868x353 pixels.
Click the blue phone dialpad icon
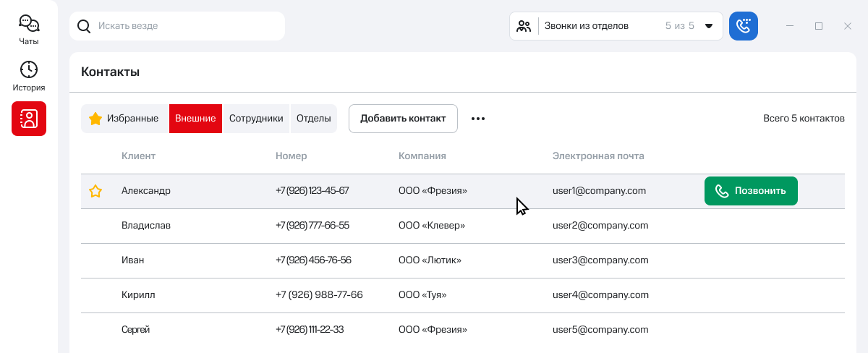pos(743,26)
